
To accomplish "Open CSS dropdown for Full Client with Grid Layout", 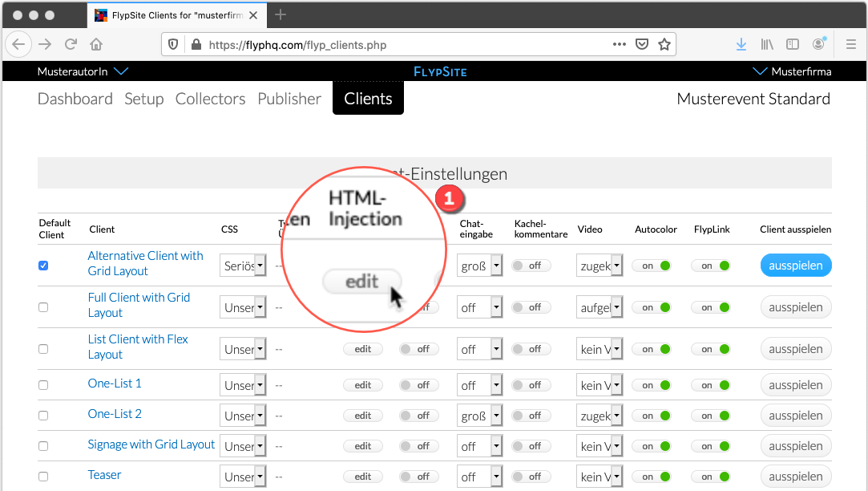I will pyautogui.click(x=243, y=307).
